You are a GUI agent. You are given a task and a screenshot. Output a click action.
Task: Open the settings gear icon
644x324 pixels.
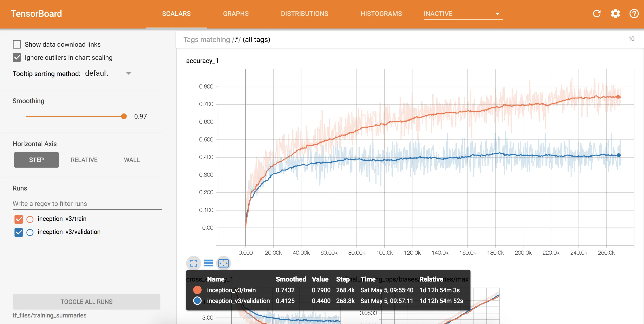tap(615, 14)
